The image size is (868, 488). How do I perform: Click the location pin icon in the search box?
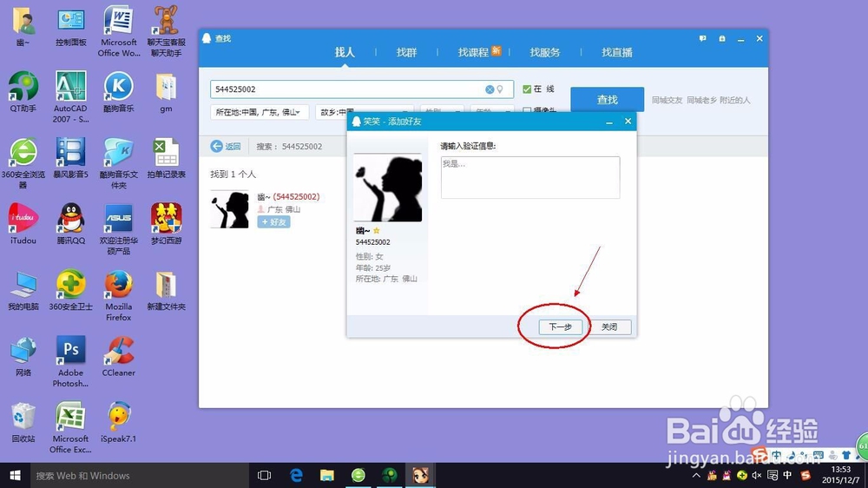click(500, 89)
